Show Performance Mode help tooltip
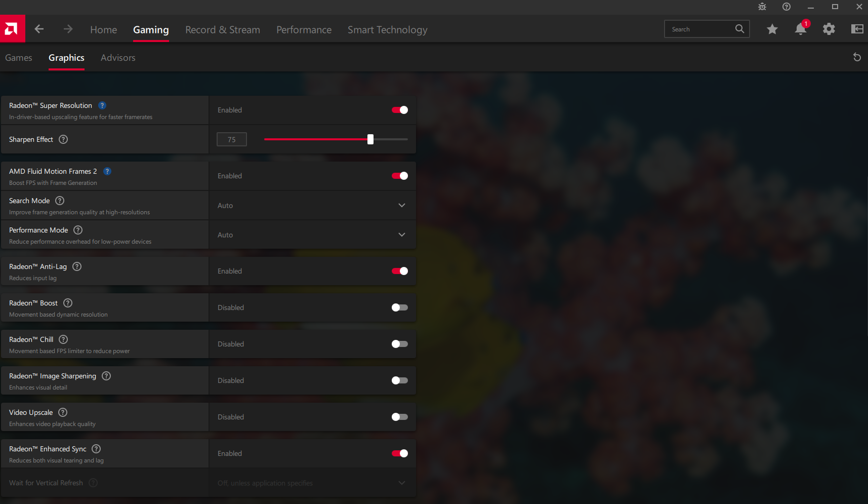The width and height of the screenshot is (868, 504). point(78,230)
